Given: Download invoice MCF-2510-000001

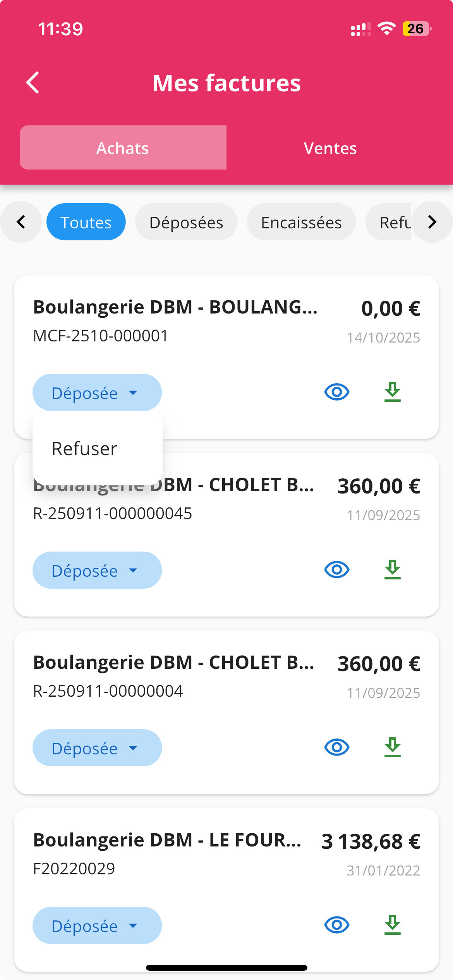Looking at the screenshot, I should click(392, 392).
